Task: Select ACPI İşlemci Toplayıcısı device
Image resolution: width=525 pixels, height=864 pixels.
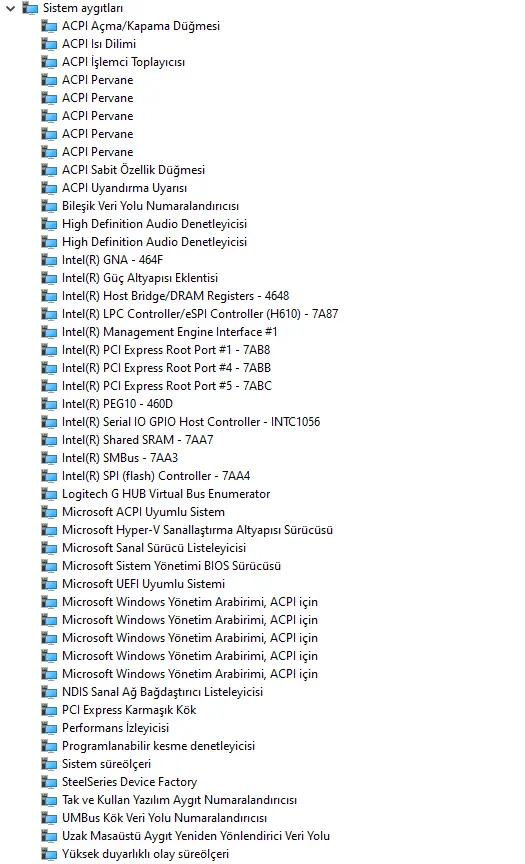Action: tap(123, 62)
